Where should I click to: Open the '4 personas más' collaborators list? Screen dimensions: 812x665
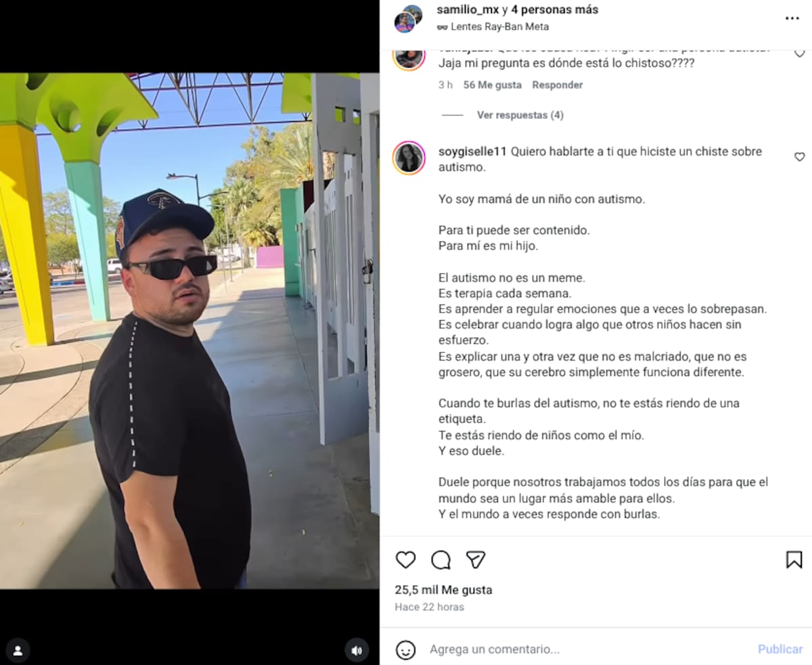tap(555, 10)
